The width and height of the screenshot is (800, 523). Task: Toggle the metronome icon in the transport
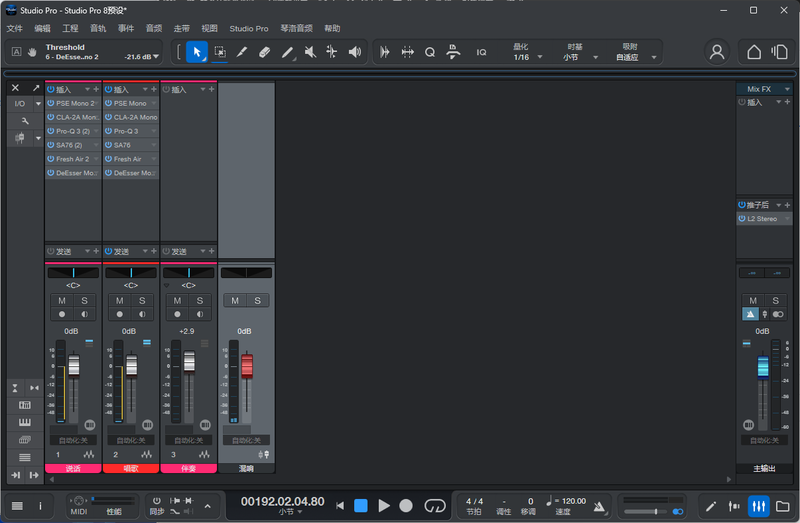point(599,506)
